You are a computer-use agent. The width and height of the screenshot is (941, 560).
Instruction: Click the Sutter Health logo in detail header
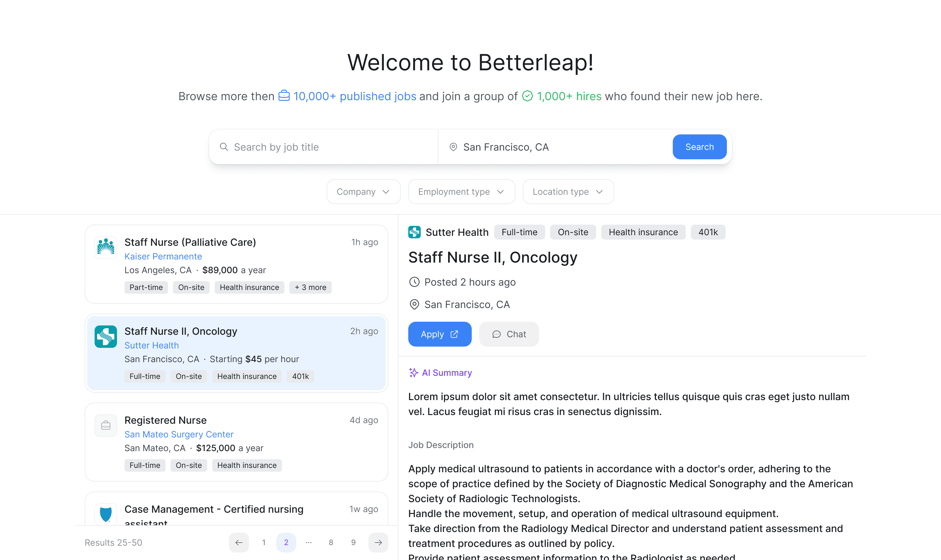click(x=414, y=232)
